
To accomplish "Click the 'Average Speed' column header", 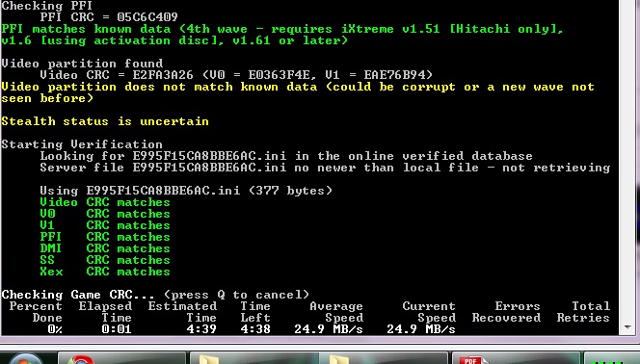I will click(336, 312).
